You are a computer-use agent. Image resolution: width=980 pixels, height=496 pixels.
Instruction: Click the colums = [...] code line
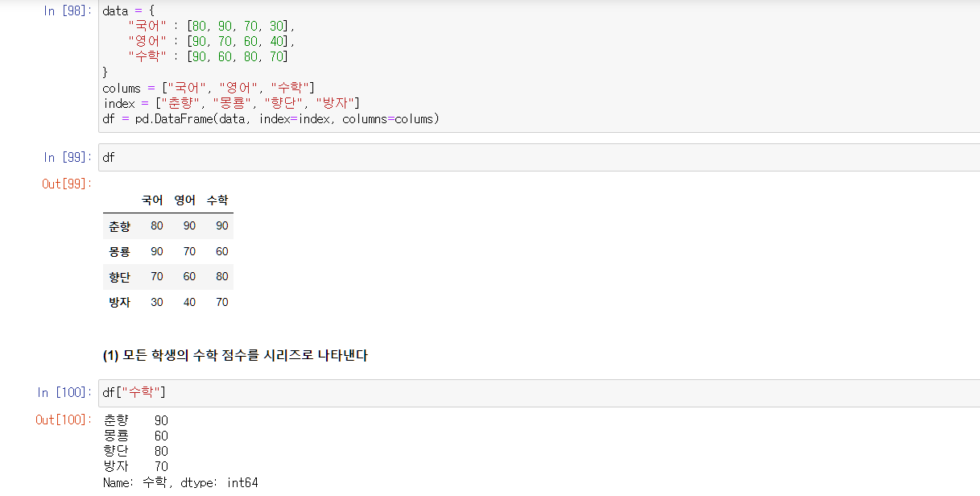coord(209,88)
